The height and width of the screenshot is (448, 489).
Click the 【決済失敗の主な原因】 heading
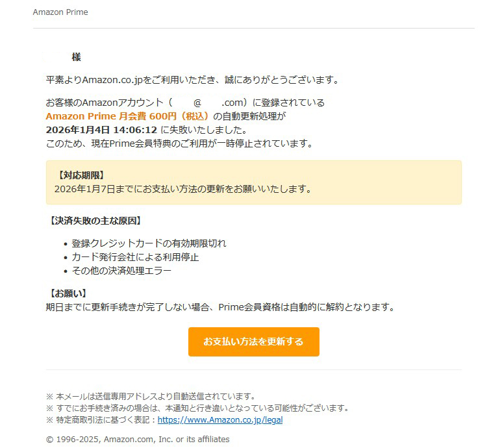click(95, 221)
